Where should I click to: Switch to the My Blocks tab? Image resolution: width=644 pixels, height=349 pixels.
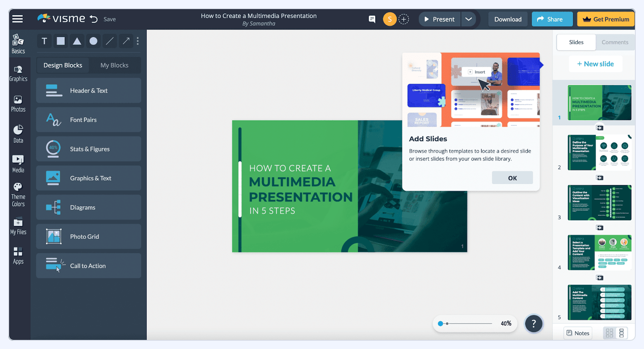click(x=114, y=65)
